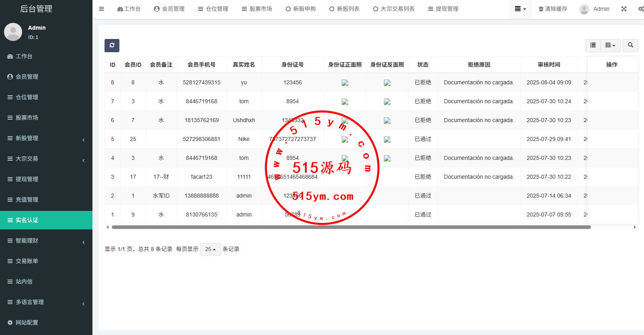
Task: Click the fullscreen expand icon
Action: click(x=623, y=9)
